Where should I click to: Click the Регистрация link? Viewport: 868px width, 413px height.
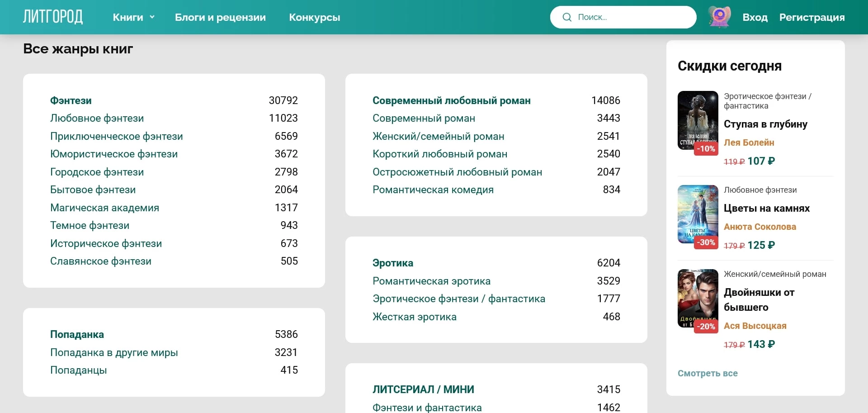click(811, 17)
